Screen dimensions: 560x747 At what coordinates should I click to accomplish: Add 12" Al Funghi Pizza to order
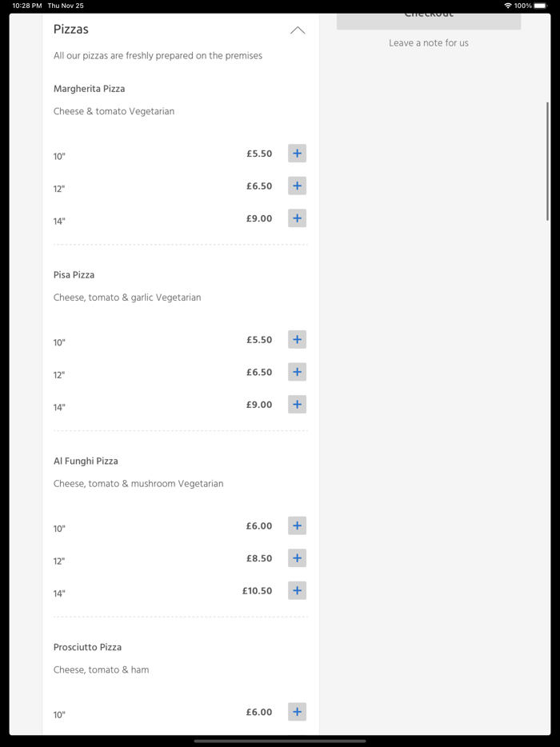point(297,558)
